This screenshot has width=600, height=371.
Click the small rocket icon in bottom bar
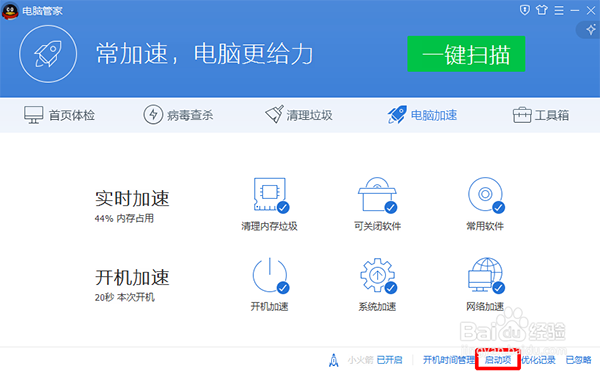334,360
